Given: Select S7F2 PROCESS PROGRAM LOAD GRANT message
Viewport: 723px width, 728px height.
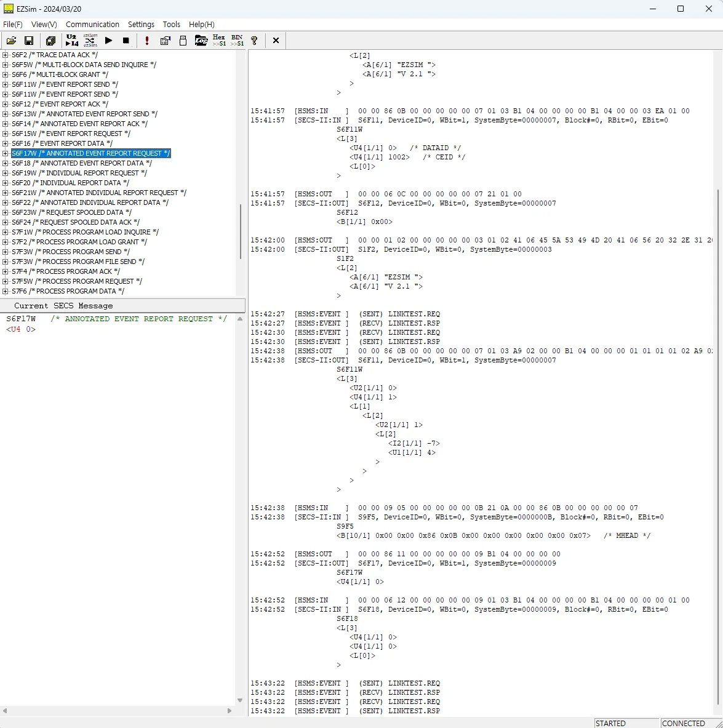Looking at the screenshot, I should [79, 242].
